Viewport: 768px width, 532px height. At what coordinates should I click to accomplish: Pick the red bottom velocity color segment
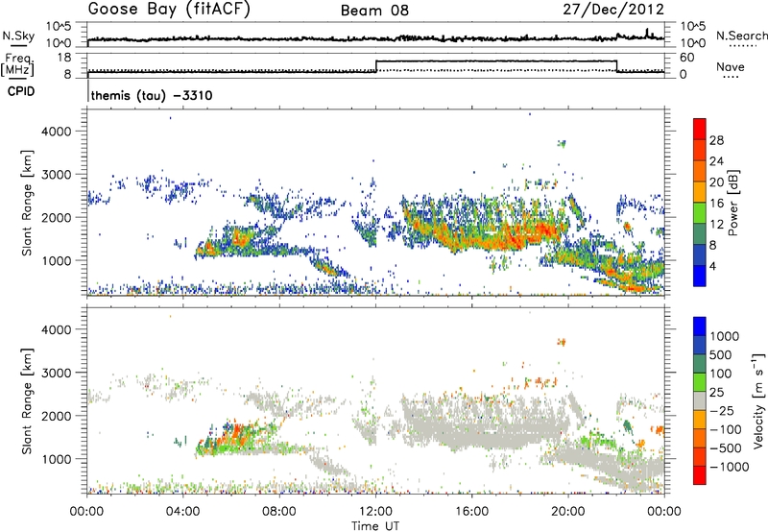(700, 475)
